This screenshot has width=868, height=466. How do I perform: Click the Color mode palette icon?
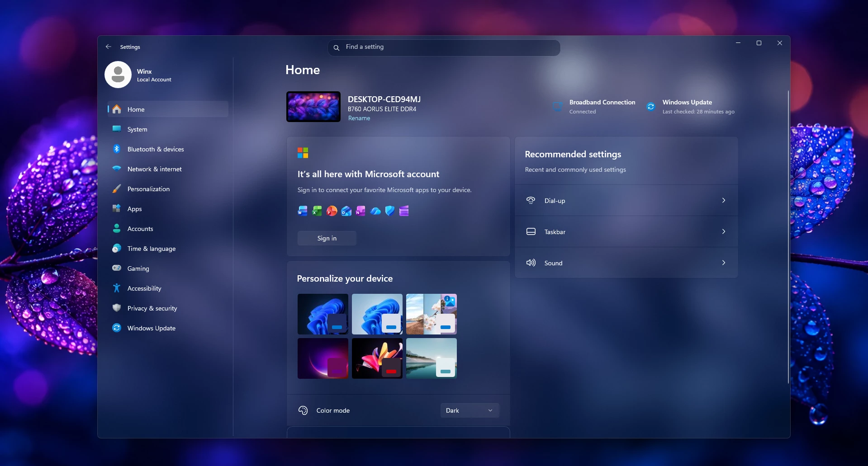coord(303,410)
